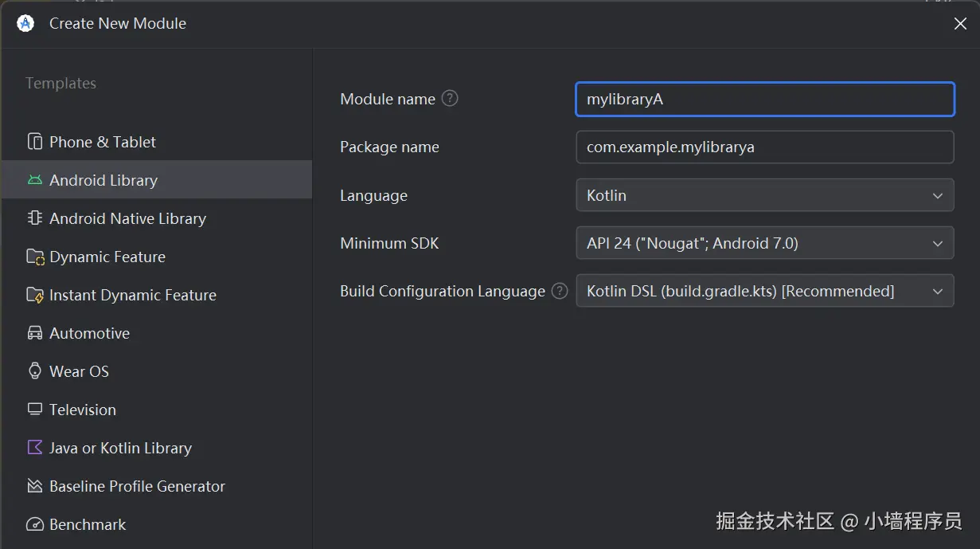
Task: Open the Language dropdown set to Kotlin
Action: pos(764,195)
